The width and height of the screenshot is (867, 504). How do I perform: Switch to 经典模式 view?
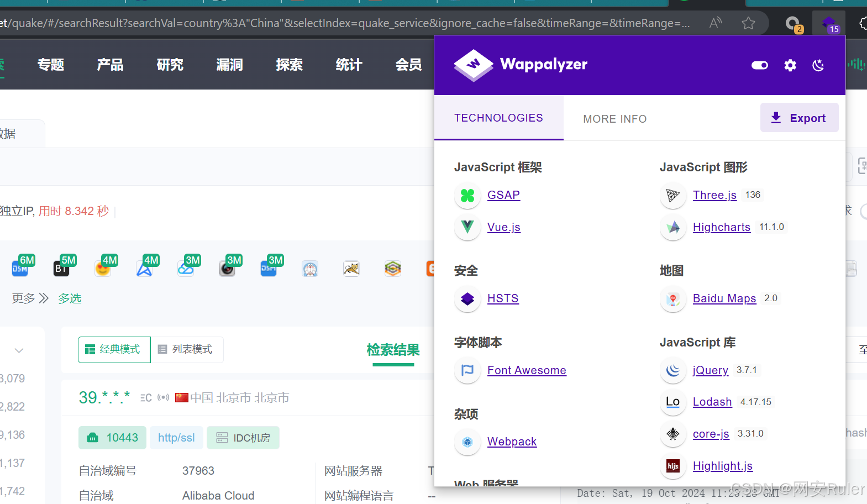(x=114, y=349)
